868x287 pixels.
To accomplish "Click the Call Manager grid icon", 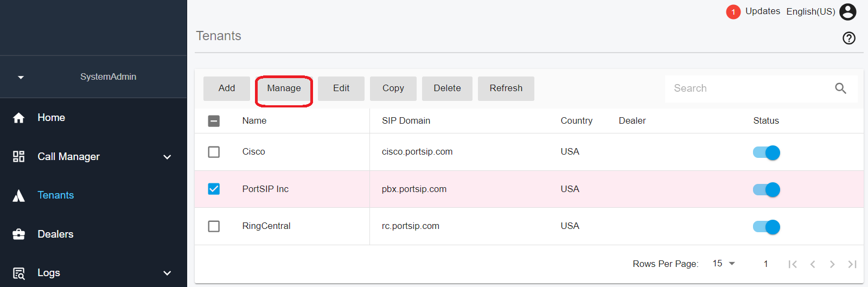I will click(18, 157).
